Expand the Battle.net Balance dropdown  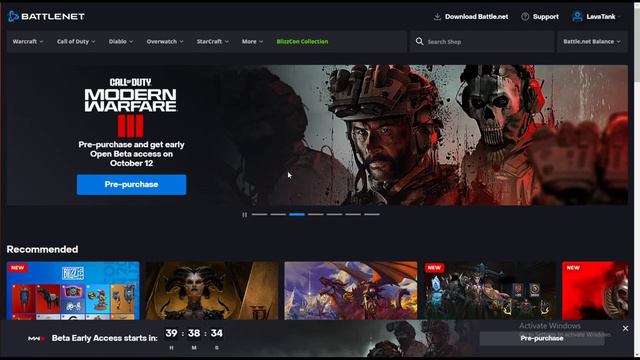coord(592,41)
